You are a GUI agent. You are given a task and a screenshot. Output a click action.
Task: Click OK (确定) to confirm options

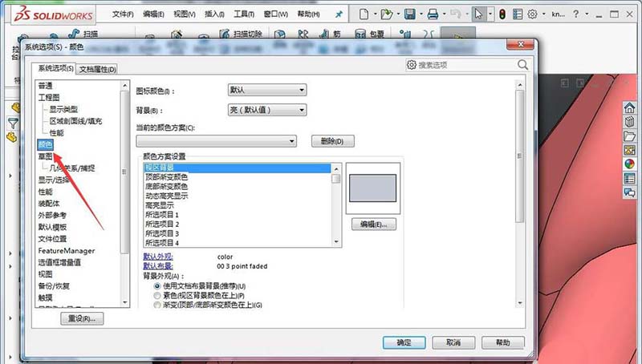coord(404,342)
